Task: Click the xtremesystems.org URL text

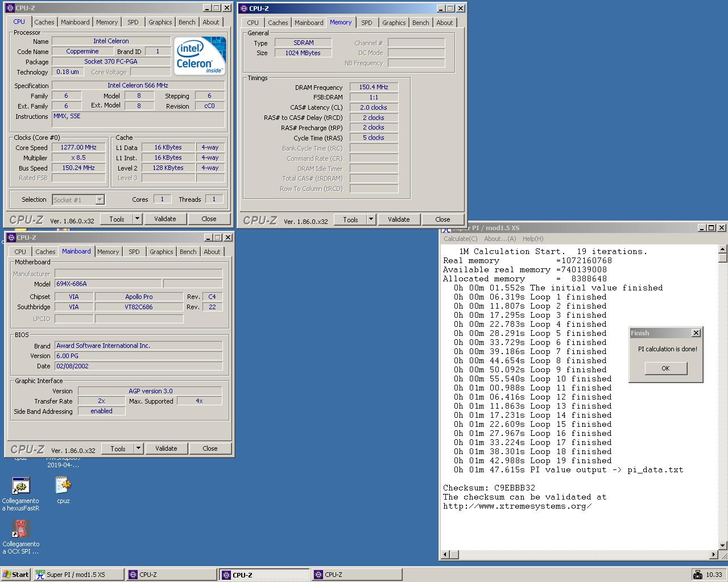Action: (517, 506)
